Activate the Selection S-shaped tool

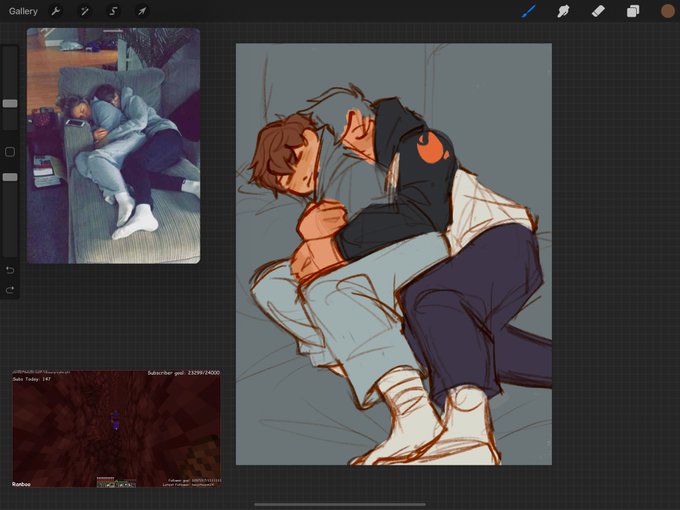(x=113, y=11)
